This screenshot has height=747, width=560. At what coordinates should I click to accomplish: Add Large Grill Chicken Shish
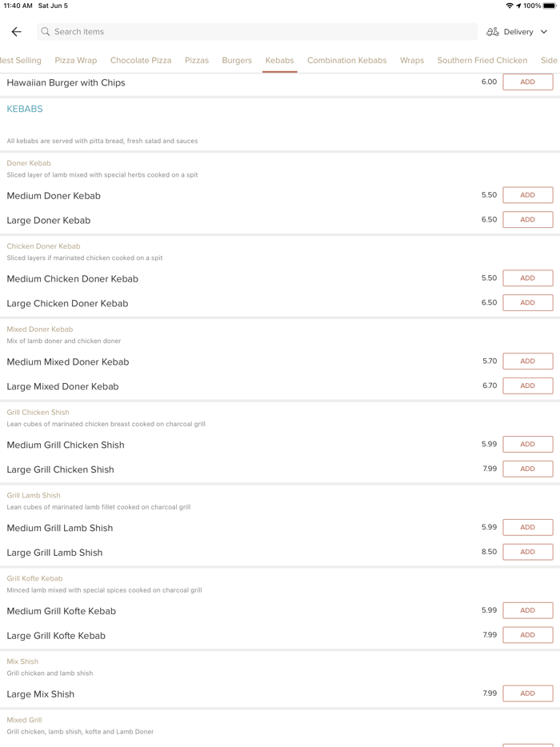coord(527,469)
